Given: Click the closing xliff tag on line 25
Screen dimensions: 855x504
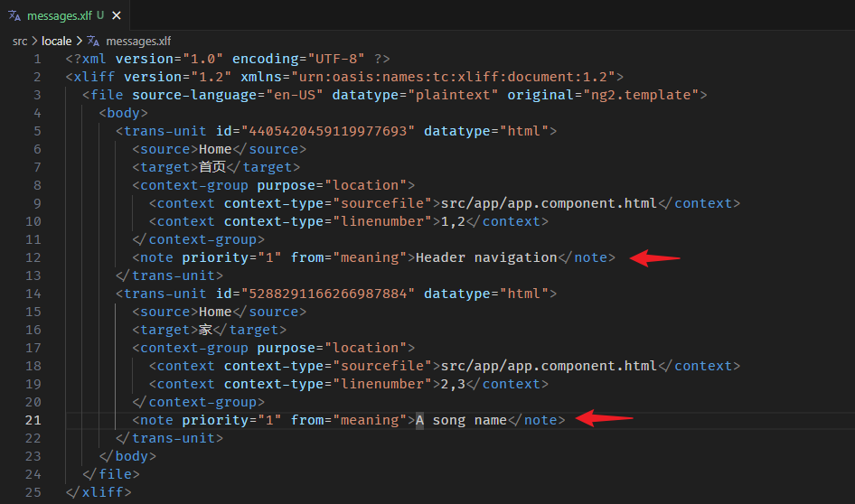Looking at the screenshot, I should [x=99, y=492].
